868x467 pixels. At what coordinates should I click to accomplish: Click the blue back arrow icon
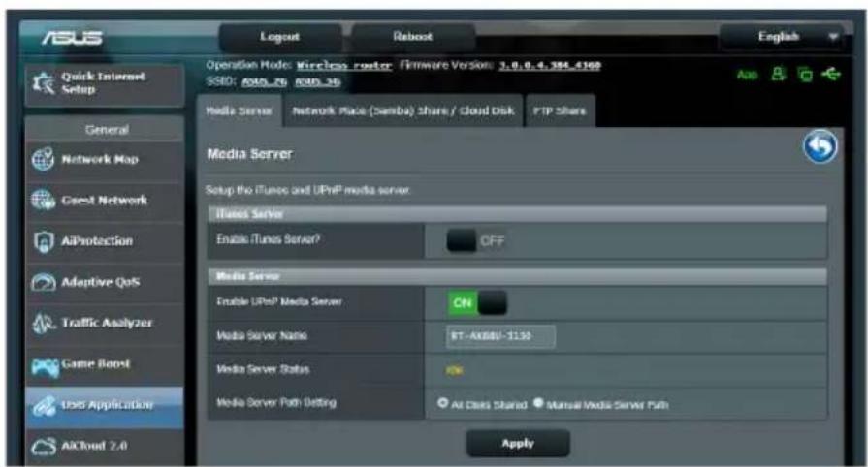pos(820,146)
